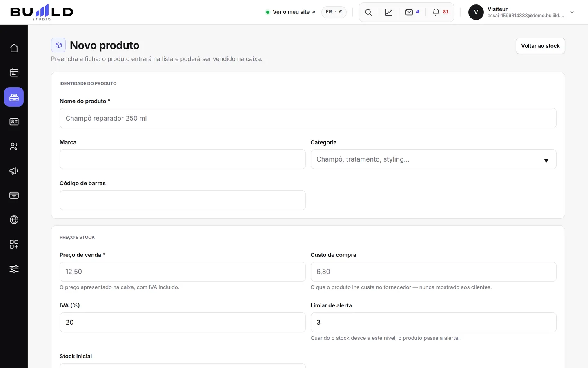Click the Custo de compra field

tap(433, 272)
